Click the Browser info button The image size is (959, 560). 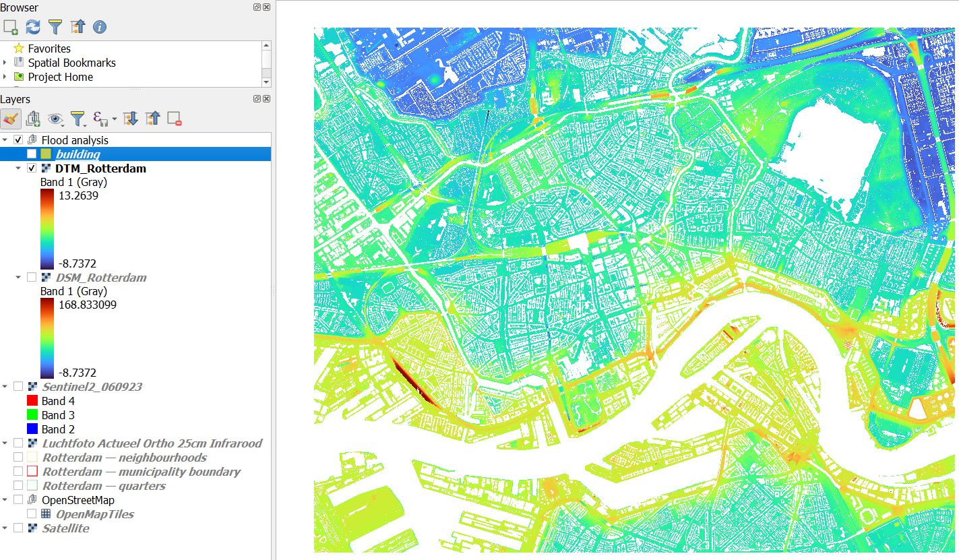[x=98, y=27]
